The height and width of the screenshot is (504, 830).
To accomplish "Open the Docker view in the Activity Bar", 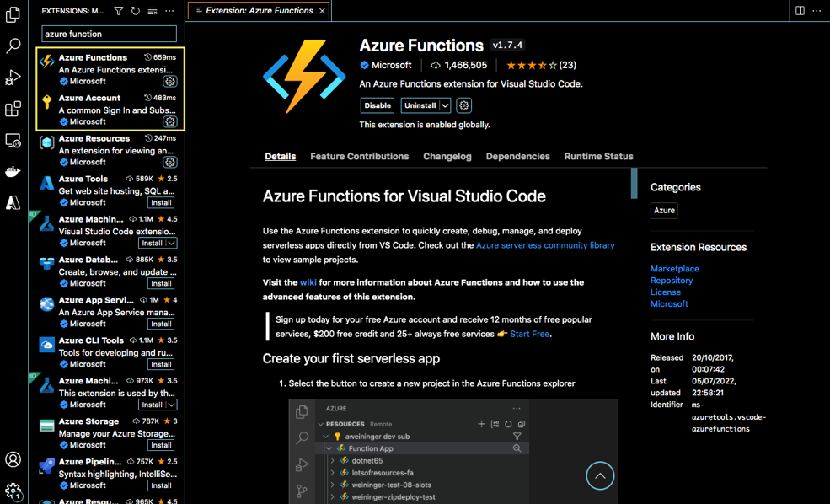I will 12,171.
